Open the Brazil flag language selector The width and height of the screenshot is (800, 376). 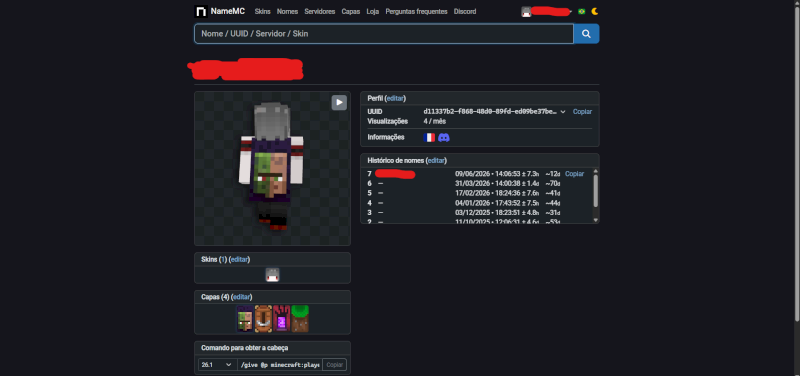pos(582,11)
